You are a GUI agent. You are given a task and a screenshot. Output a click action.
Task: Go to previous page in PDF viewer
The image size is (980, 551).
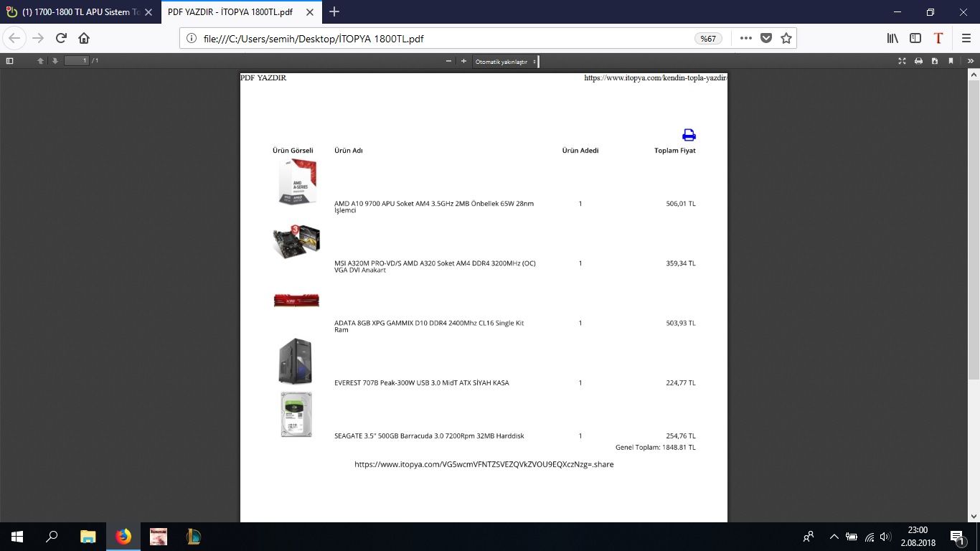(41, 61)
